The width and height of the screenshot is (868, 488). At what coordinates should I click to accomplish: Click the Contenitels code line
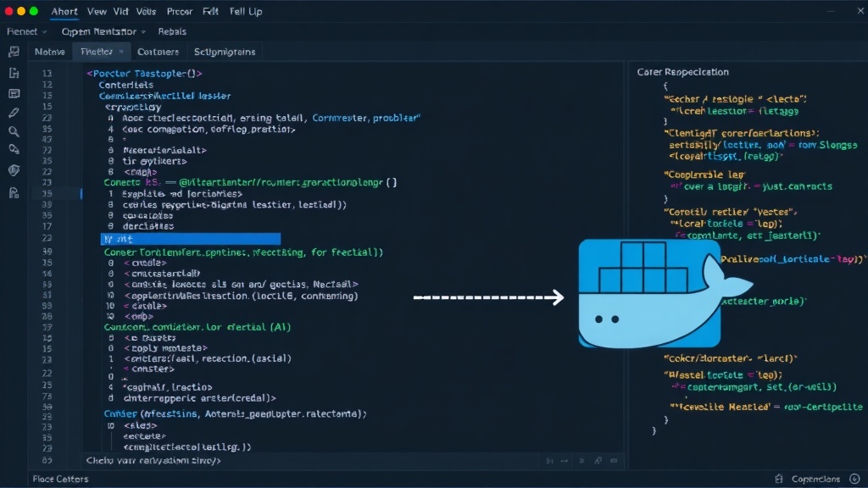(125, 85)
